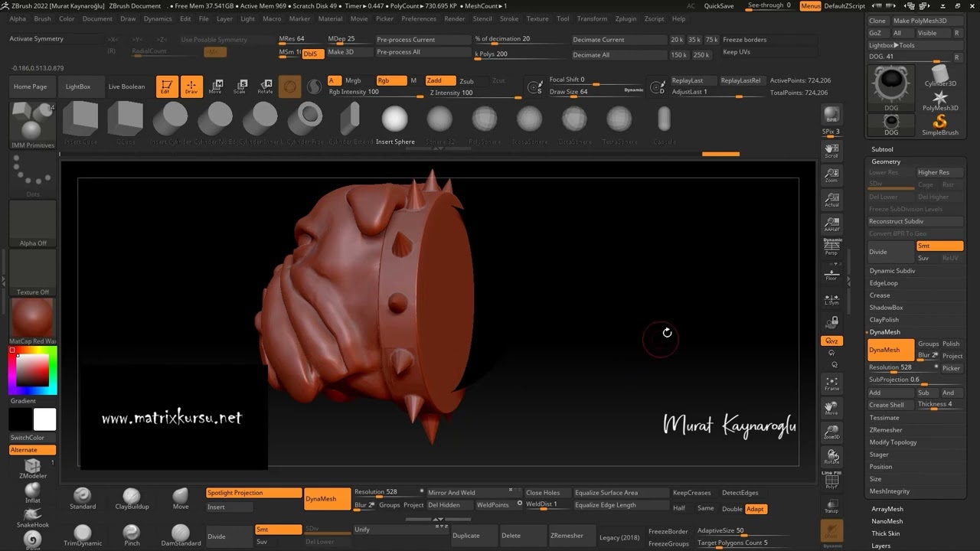Expand the ZRemesher subsection

886,430
